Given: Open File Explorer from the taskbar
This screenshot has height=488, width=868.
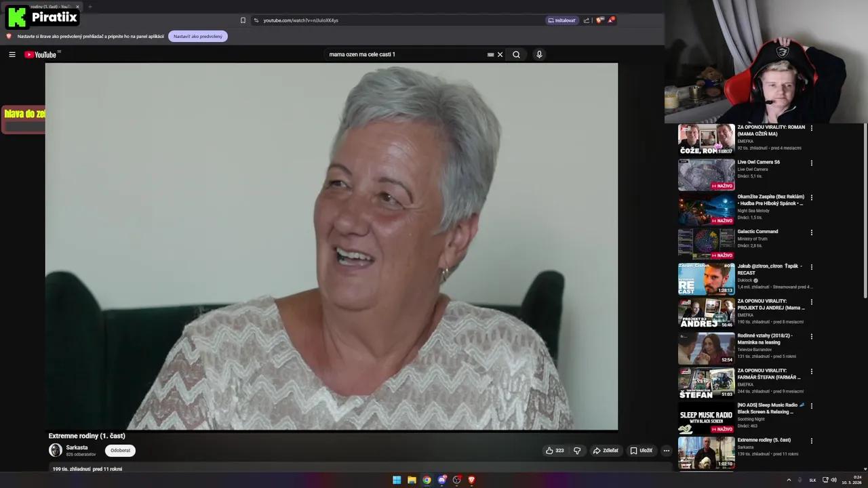Looking at the screenshot, I should 412,480.
